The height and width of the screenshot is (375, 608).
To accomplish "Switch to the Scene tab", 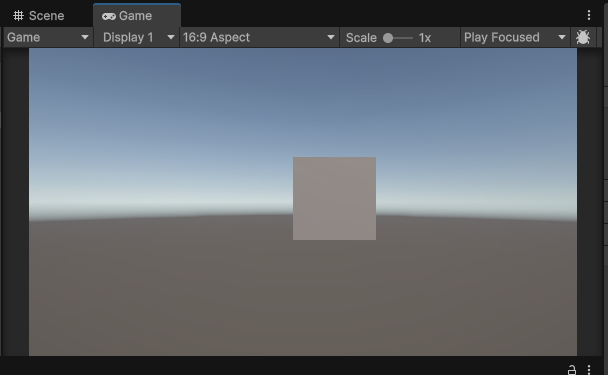I will tap(39, 16).
